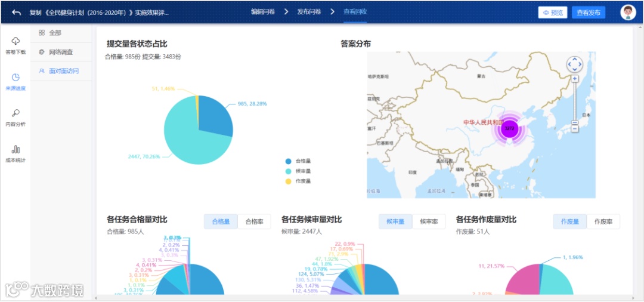Open the 查看回收 step tab
This screenshot has height=302, width=644.
(355, 12)
